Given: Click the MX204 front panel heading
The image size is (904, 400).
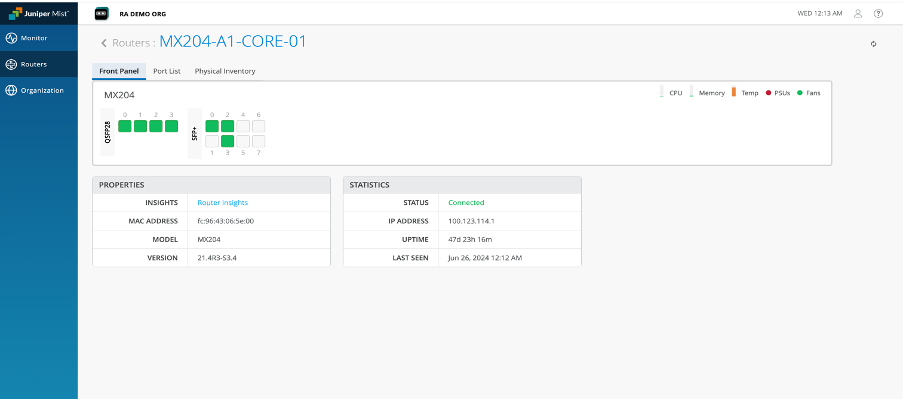Looking at the screenshot, I should (119, 95).
